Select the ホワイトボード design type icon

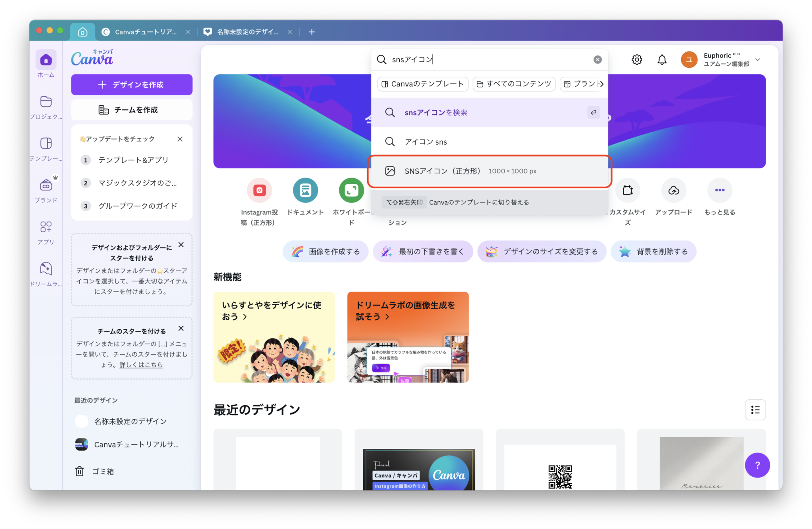coord(350,190)
